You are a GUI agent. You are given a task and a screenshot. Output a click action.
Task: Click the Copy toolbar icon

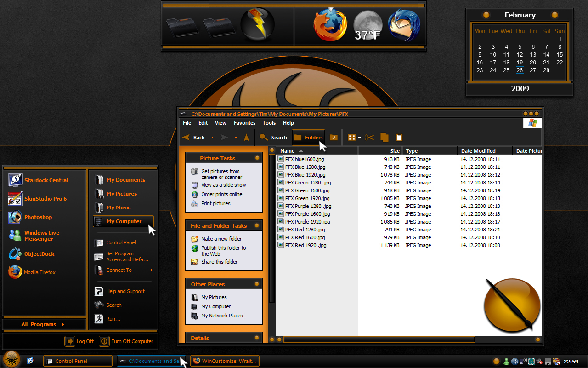coord(384,138)
